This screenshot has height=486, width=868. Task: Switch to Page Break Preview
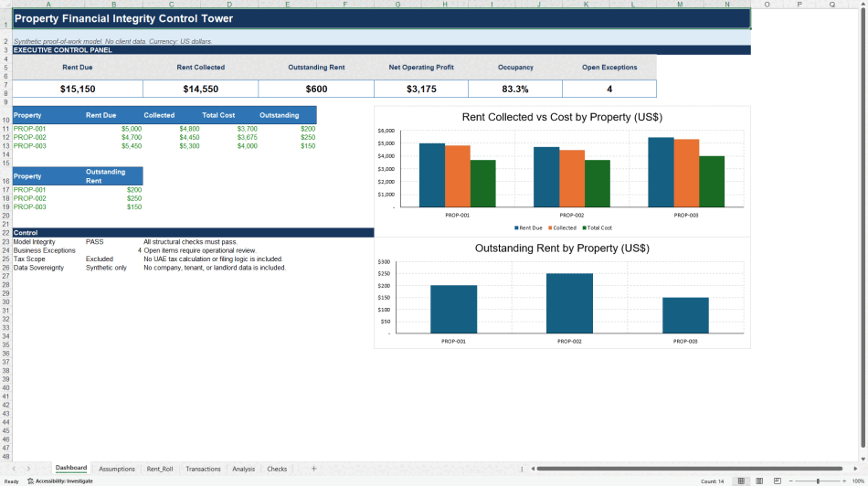click(x=778, y=481)
